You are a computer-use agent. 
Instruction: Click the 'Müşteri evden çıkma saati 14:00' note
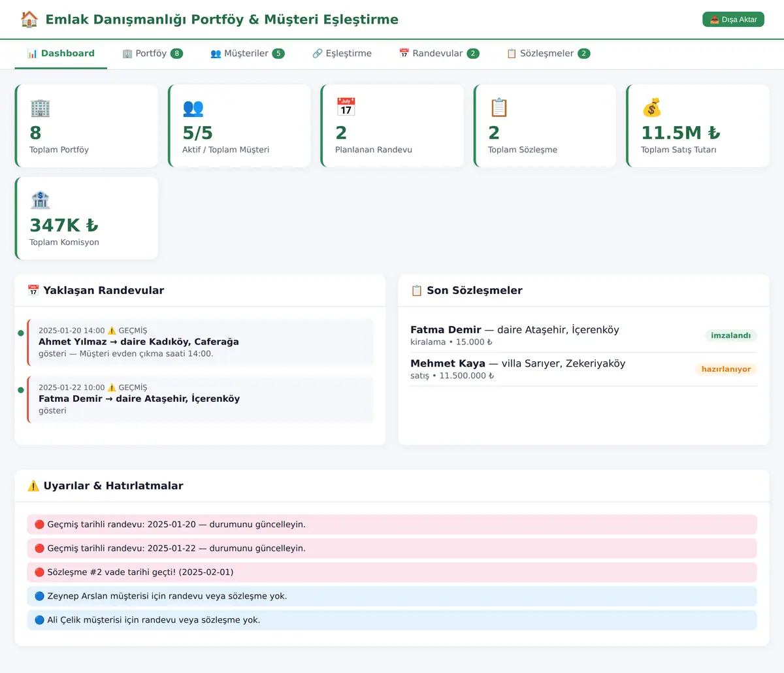146,353
